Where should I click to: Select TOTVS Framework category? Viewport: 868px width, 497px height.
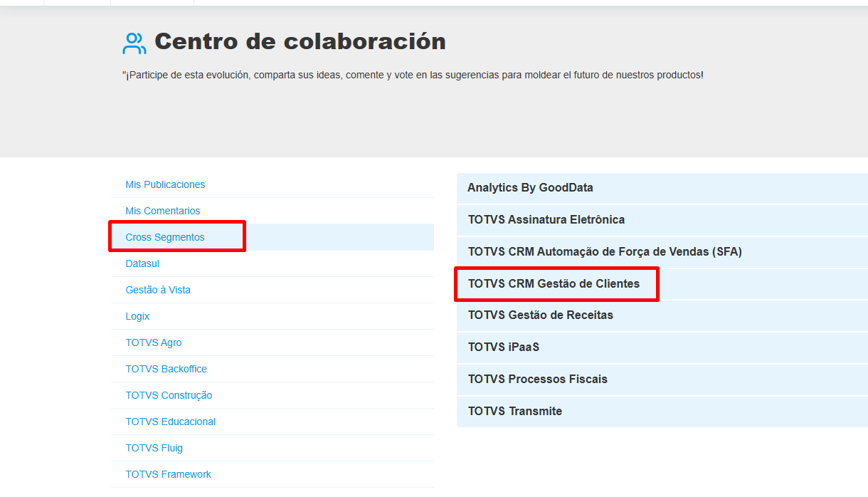click(169, 474)
